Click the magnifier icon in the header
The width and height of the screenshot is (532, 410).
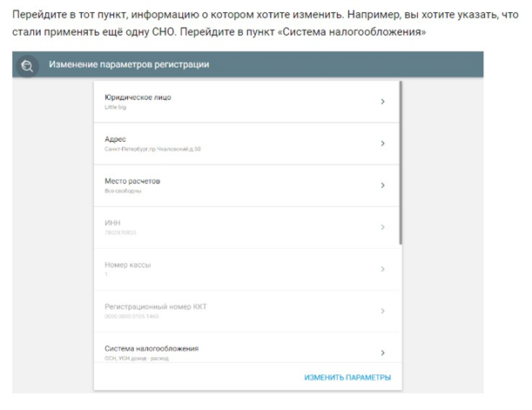27,65
